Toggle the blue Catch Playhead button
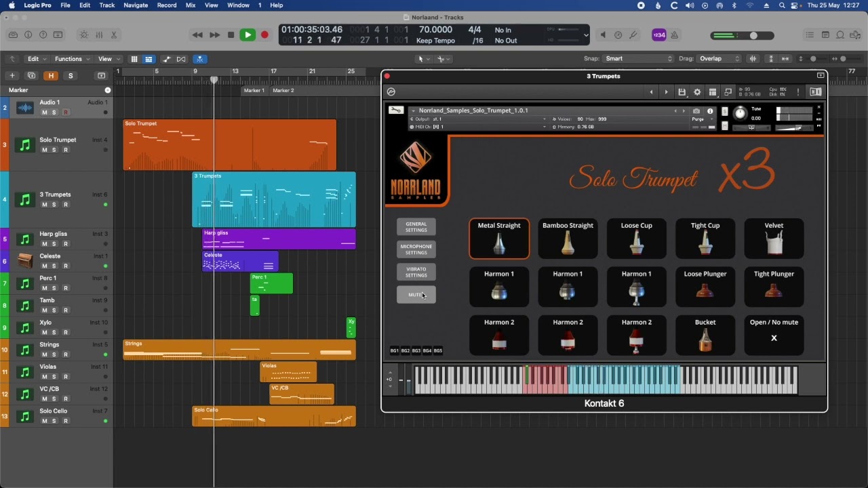Screen dimensions: 868x488 pos(199,59)
